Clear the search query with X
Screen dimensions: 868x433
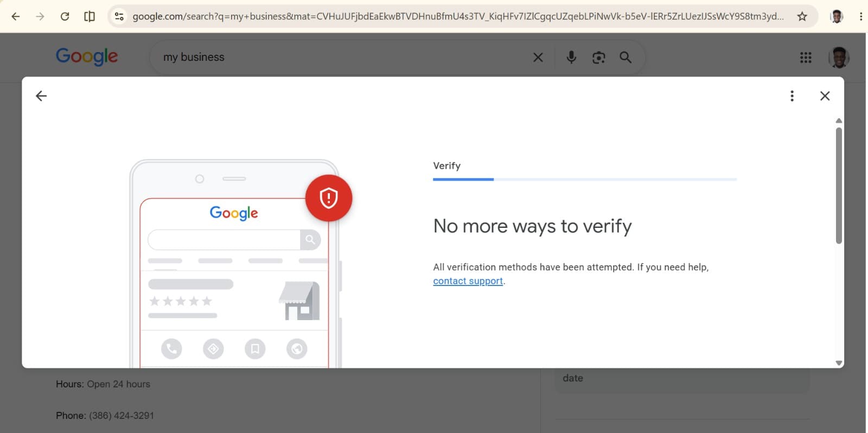538,57
